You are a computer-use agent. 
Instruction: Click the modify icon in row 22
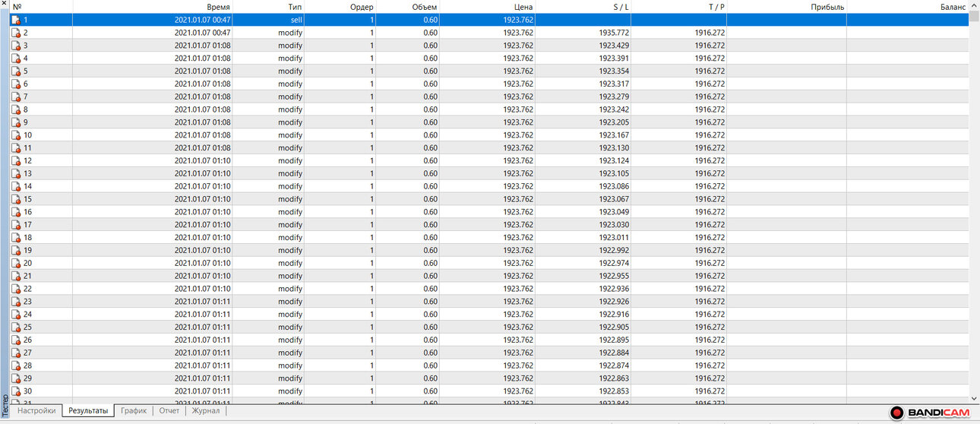pyautogui.click(x=16, y=289)
